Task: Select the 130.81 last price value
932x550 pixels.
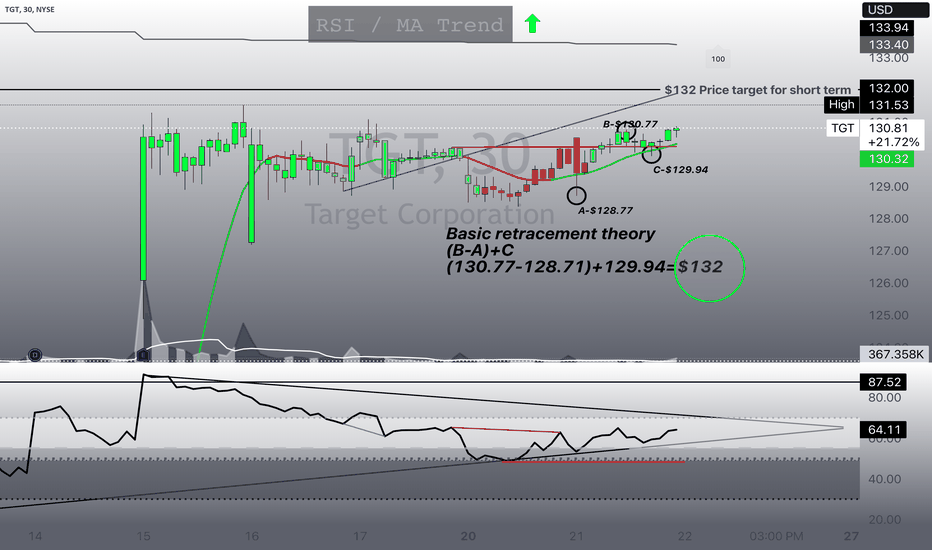Action: pos(888,128)
